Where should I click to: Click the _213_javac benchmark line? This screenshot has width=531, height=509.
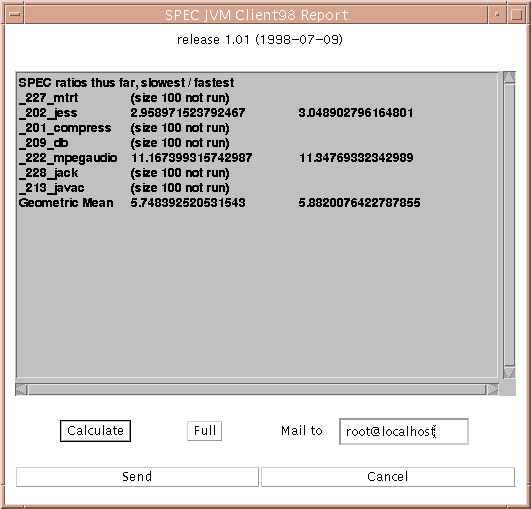[x=124, y=188]
